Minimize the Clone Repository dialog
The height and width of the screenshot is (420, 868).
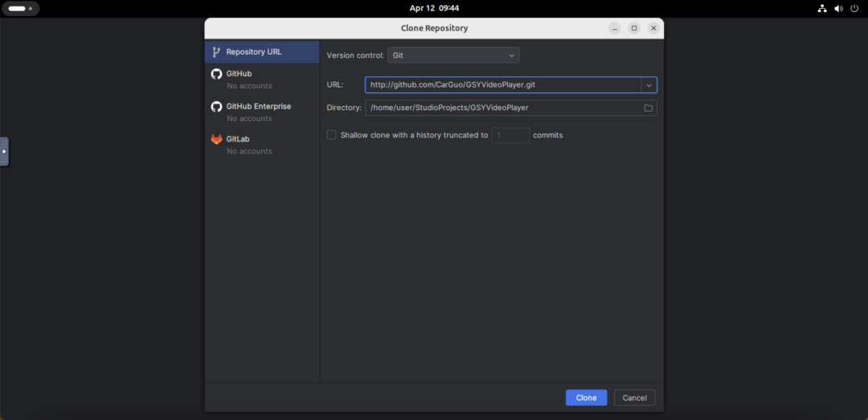pyautogui.click(x=615, y=28)
